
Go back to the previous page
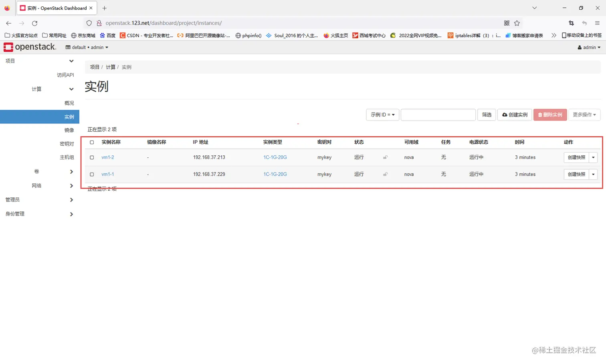9,23
